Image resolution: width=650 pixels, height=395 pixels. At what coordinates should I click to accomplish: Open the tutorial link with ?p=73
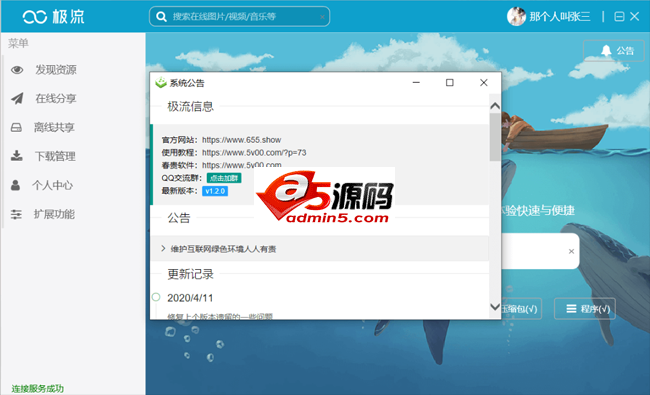[x=254, y=153]
